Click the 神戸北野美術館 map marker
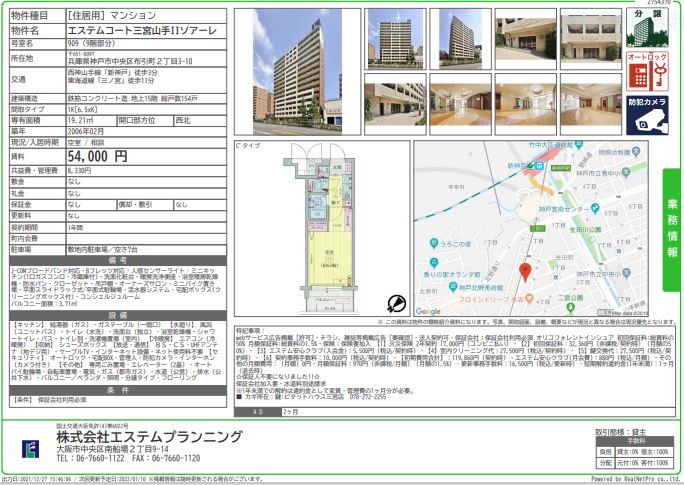 click(x=452, y=287)
